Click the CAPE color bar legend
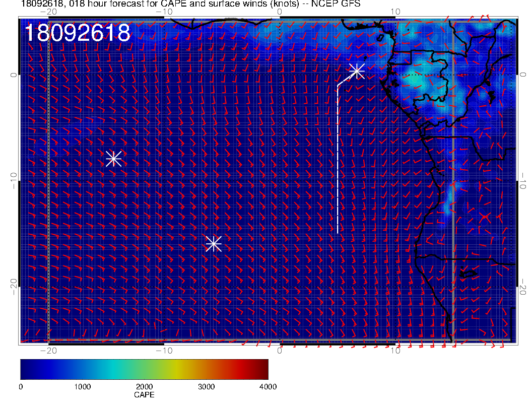Screen dimensions: 532x411 [x=144, y=369]
